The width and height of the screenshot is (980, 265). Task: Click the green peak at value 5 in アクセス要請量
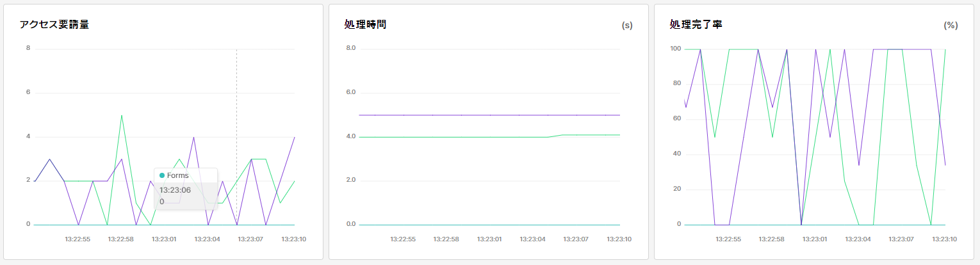click(122, 115)
